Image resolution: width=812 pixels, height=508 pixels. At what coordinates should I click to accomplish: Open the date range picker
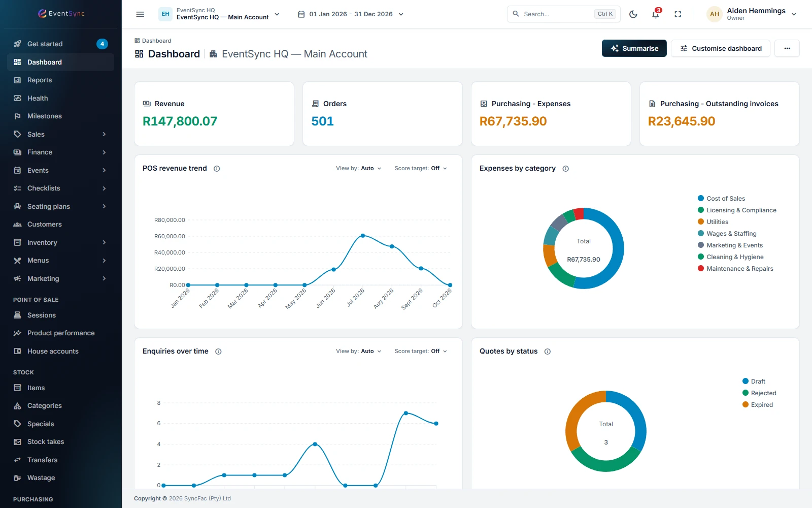[350, 14]
